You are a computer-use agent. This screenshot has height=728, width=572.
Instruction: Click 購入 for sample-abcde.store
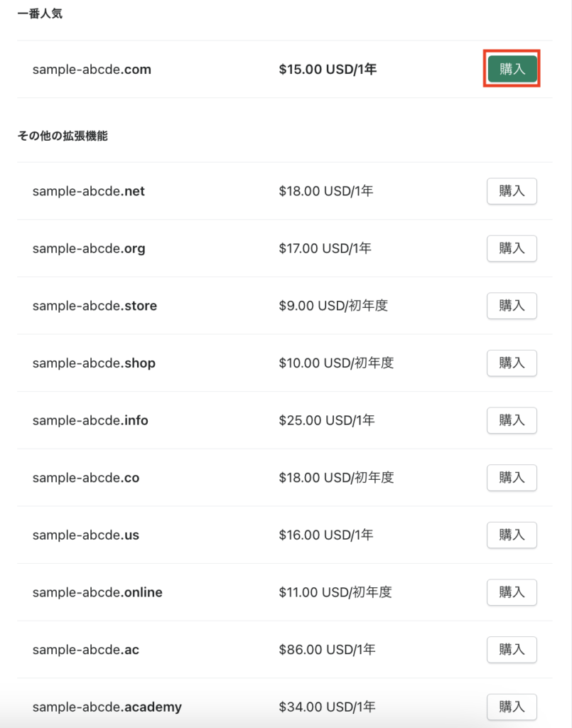coord(512,306)
